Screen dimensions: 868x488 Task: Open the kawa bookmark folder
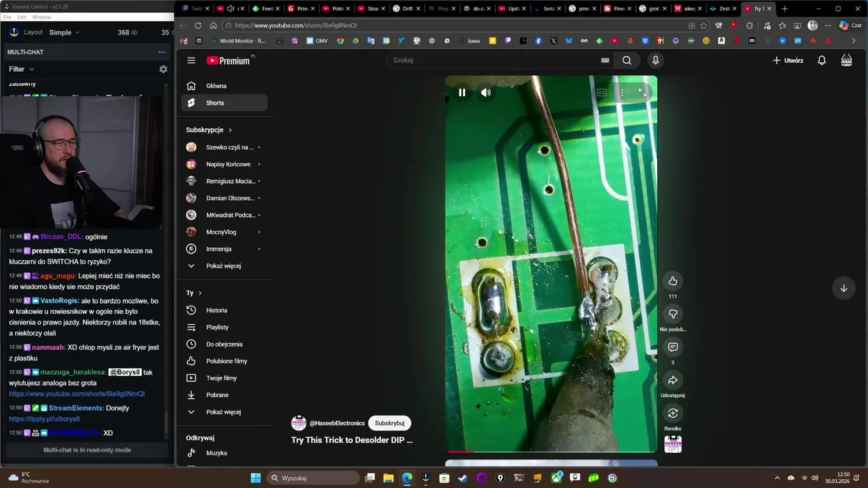469,41
